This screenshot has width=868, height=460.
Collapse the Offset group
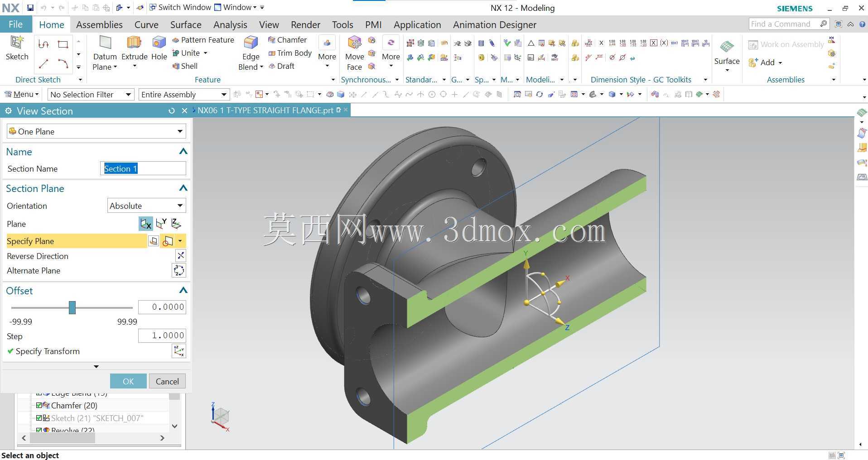[183, 290]
